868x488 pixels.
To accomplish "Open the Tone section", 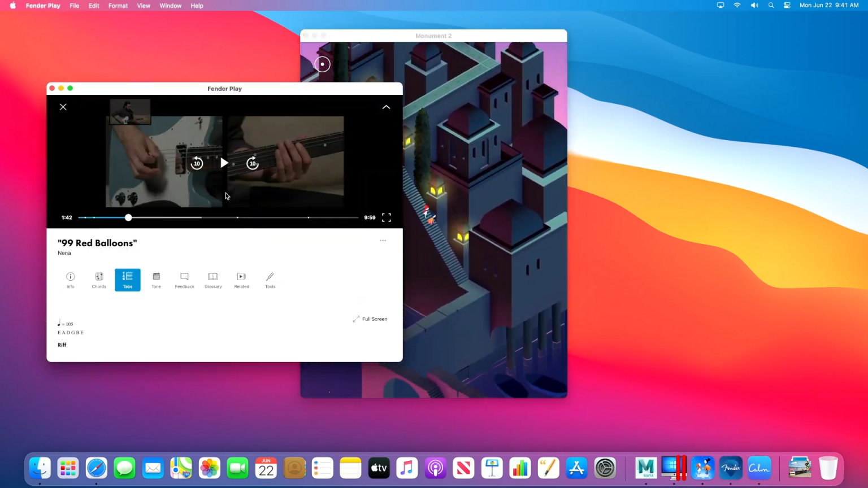I will (x=156, y=280).
